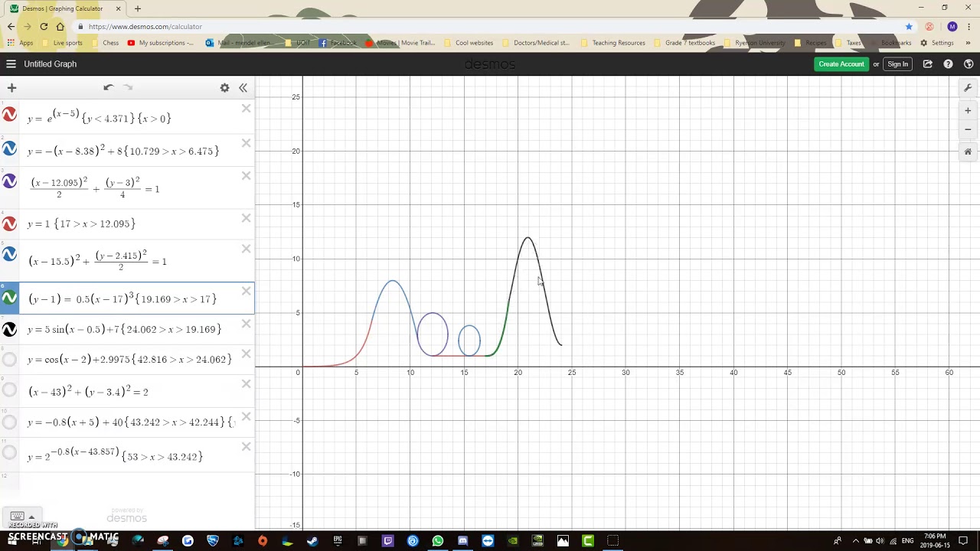Open the Desmos Help menu

click(x=948, y=64)
